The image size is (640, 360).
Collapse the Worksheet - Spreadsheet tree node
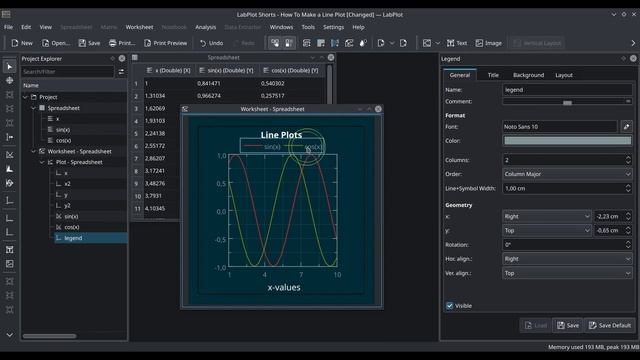tap(33, 151)
